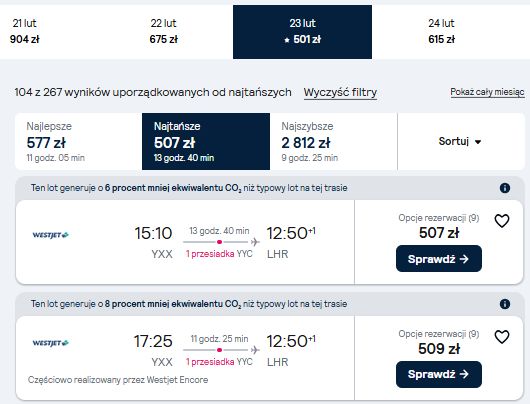Open CO2 info icon for 8 procent flight
530x404 pixels.
pyautogui.click(x=505, y=304)
